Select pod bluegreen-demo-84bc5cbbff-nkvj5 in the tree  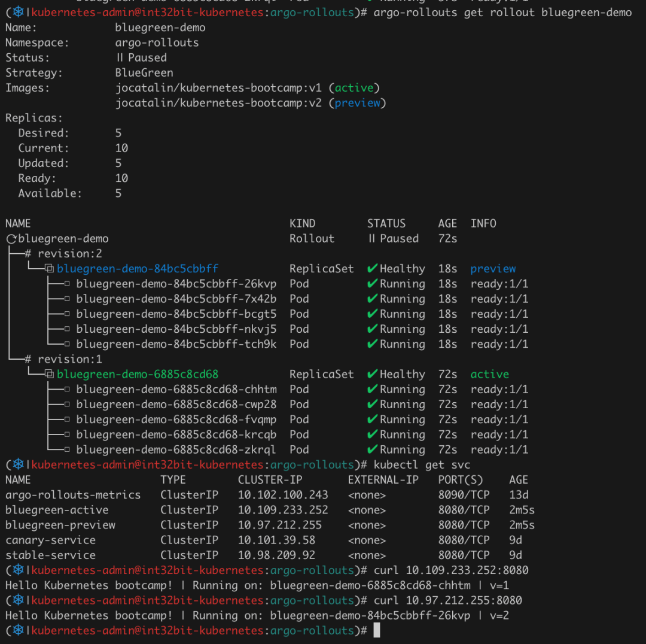point(176,329)
